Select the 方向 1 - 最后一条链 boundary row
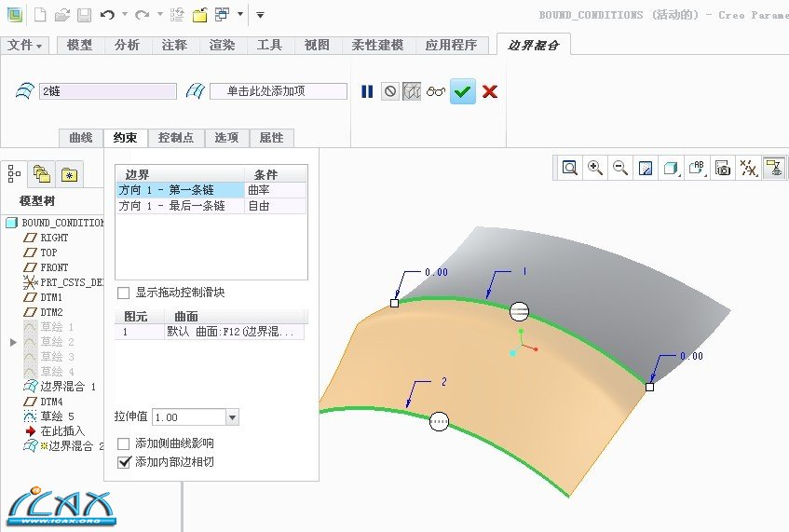 (x=180, y=206)
